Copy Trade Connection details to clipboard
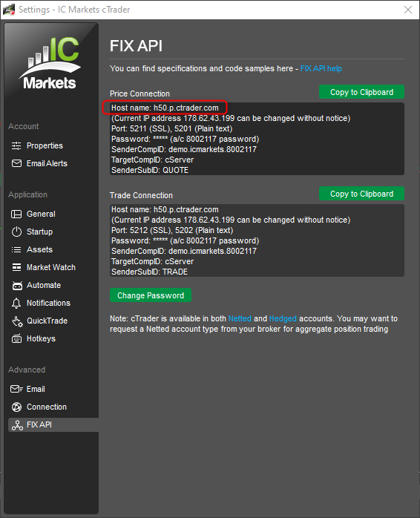 pos(361,194)
